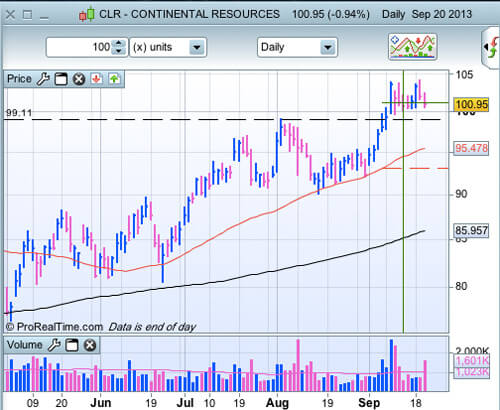The image size is (500, 410).
Task: Open the indicators chart icon button
Action: pos(413,47)
